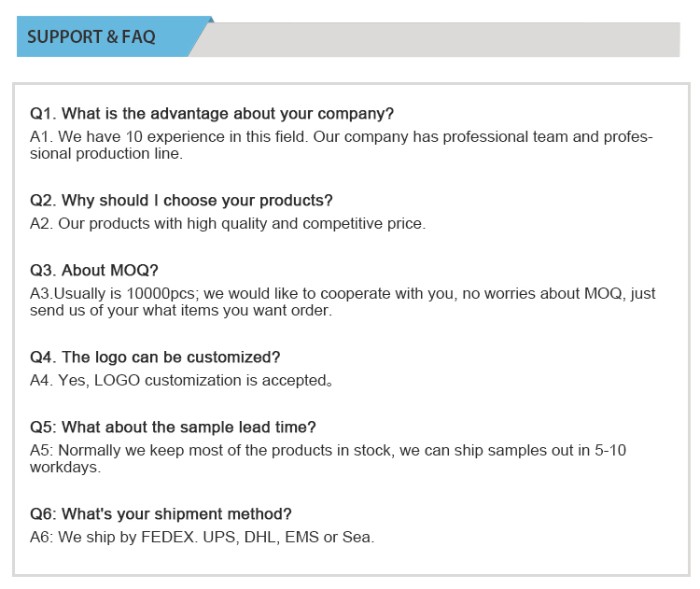Select question Q1 about company advantage

(x=212, y=114)
